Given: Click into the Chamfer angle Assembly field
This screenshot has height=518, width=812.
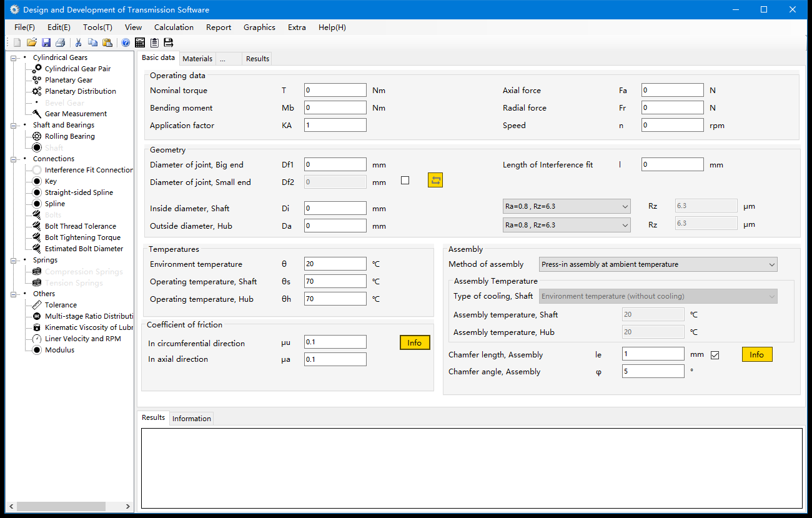Looking at the screenshot, I should [x=653, y=371].
